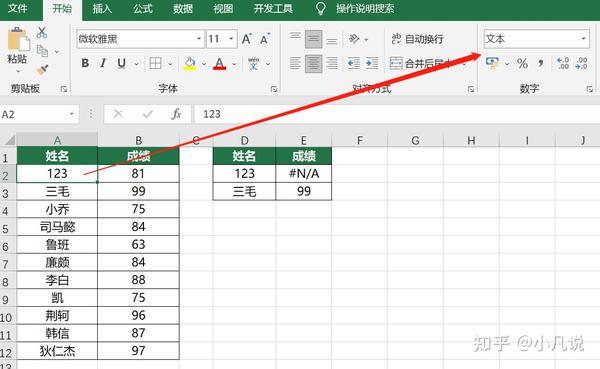Screen dimensions: 600x369
Task: Open the underline style dropdown arrow
Action: coord(136,64)
